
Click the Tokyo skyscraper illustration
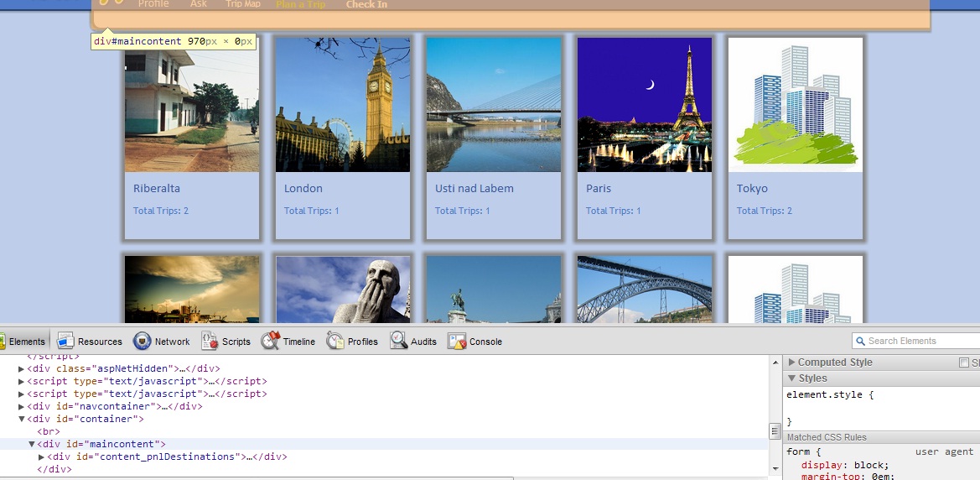[x=796, y=105]
